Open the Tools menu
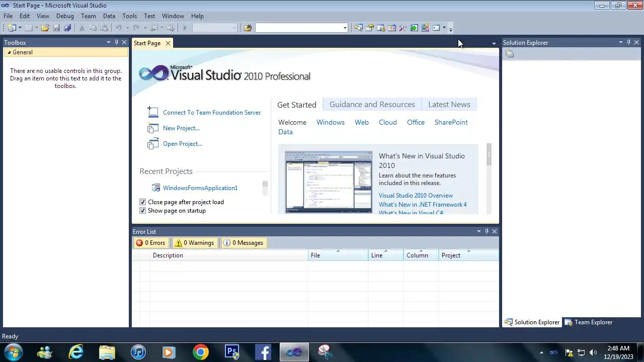Viewport: 644px width, 362px height. click(x=129, y=16)
